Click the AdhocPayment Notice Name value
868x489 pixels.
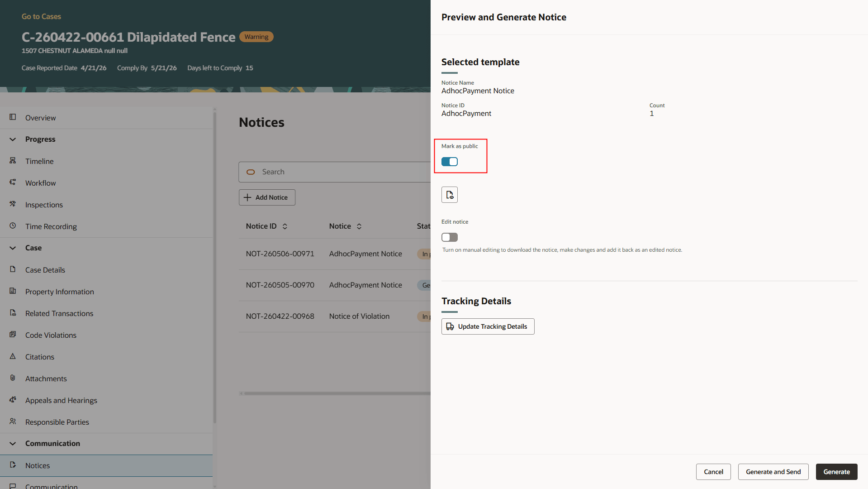click(478, 91)
